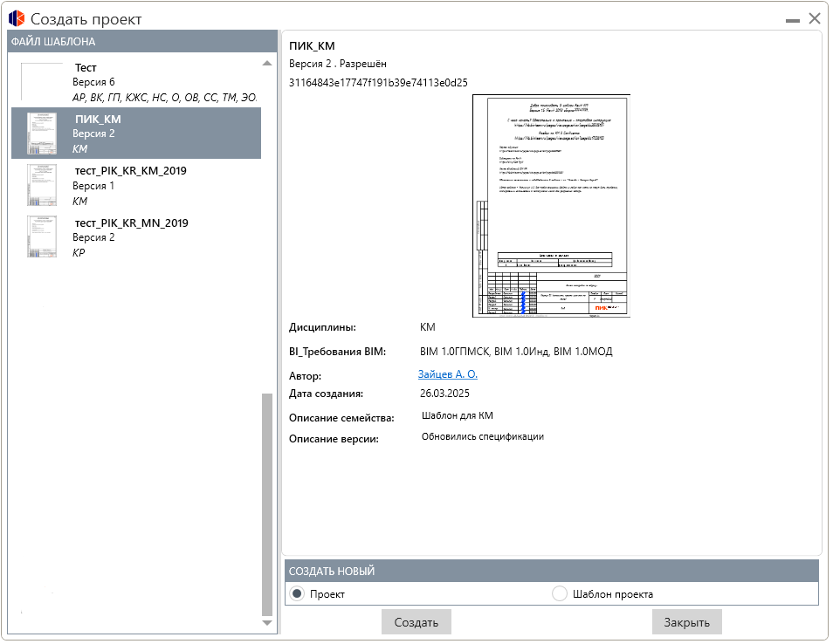This screenshot has height=644, width=833.
Task: Click the hash 31164843e17747f191b39e74113e0d25
Action: coord(380,83)
